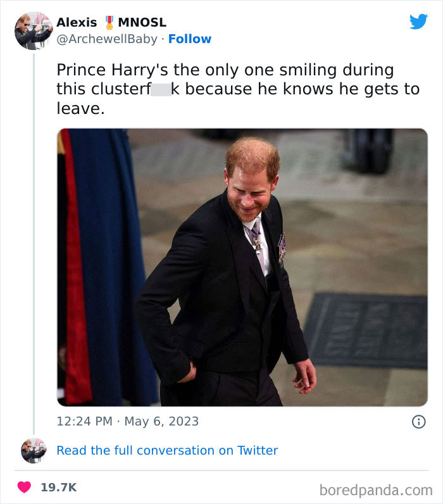Like the tweet with the heart icon

click(x=24, y=488)
